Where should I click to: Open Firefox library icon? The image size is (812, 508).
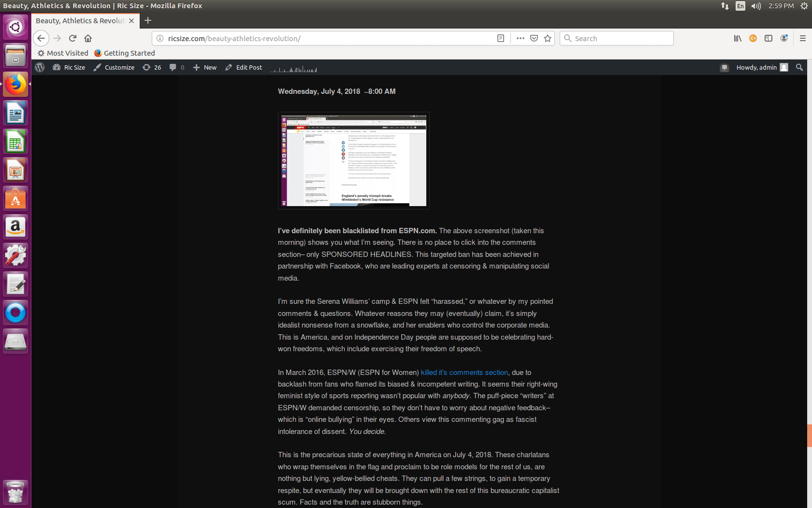(738, 38)
